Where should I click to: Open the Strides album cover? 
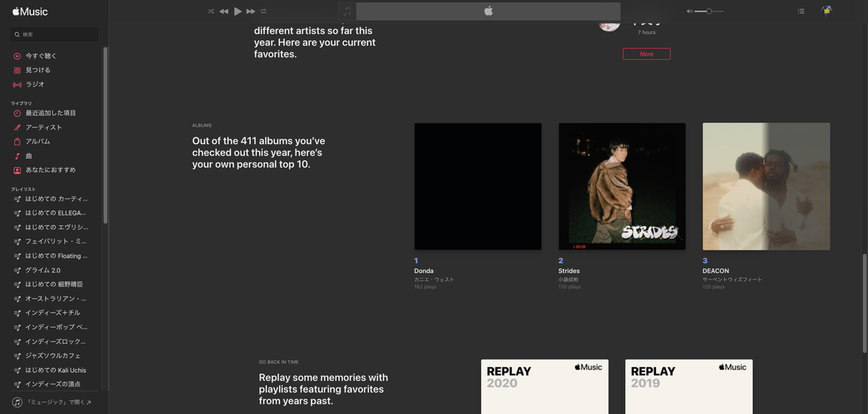[x=622, y=187]
